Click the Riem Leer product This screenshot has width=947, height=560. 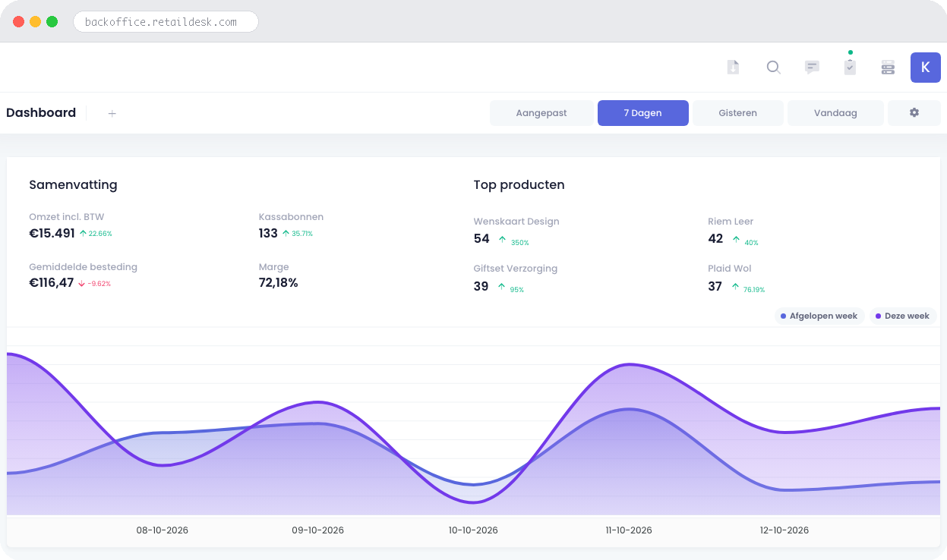(731, 222)
